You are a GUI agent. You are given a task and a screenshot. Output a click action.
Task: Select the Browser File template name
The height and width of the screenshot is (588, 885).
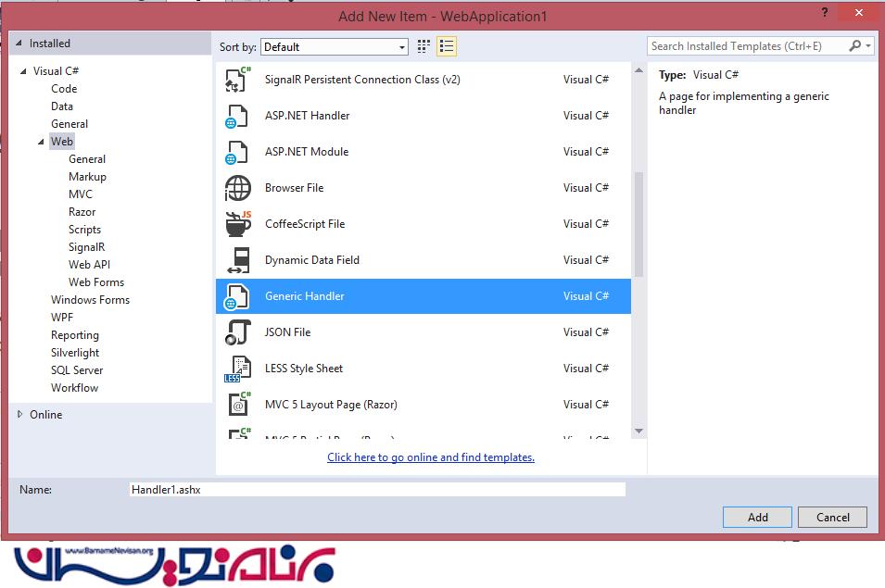[x=294, y=188]
